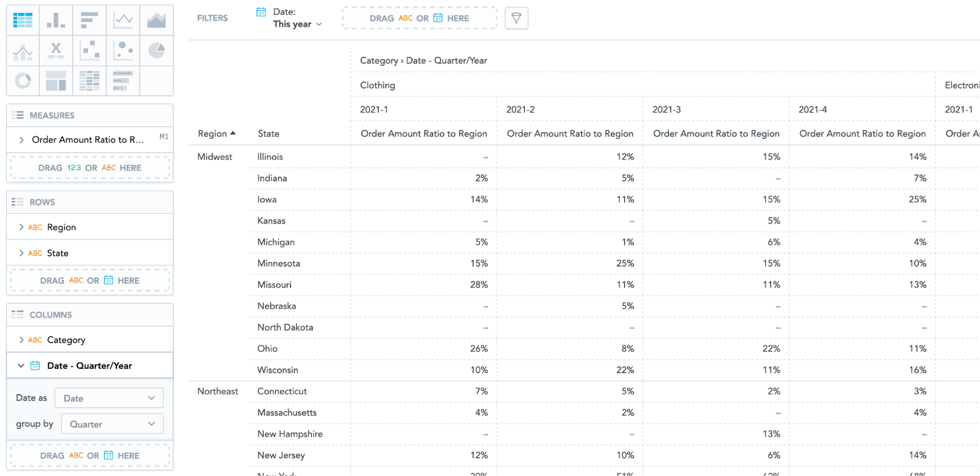Select the treemap visualization
This screenshot has width=980, height=476.
pyautogui.click(x=56, y=80)
